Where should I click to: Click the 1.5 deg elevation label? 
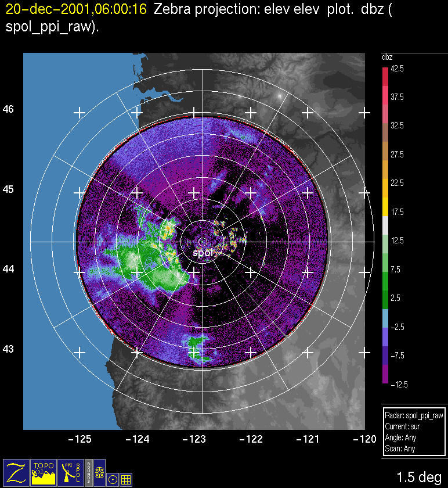click(x=418, y=477)
